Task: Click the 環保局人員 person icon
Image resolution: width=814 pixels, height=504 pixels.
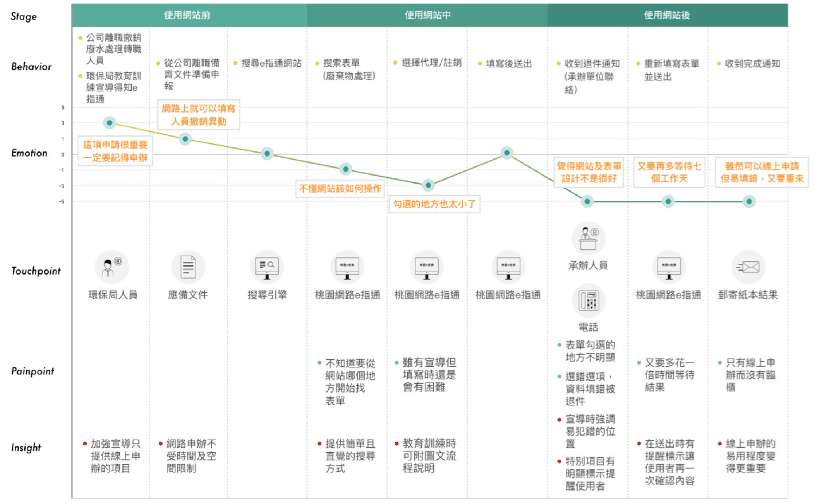Action: (111, 267)
